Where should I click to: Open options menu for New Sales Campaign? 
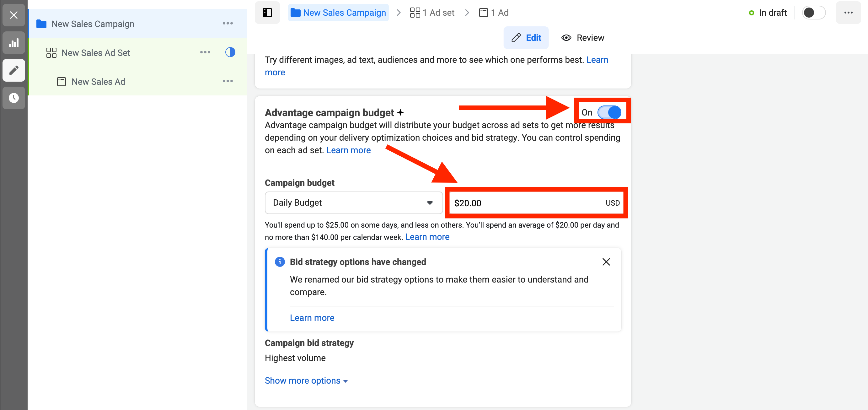click(x=228, y=23)
